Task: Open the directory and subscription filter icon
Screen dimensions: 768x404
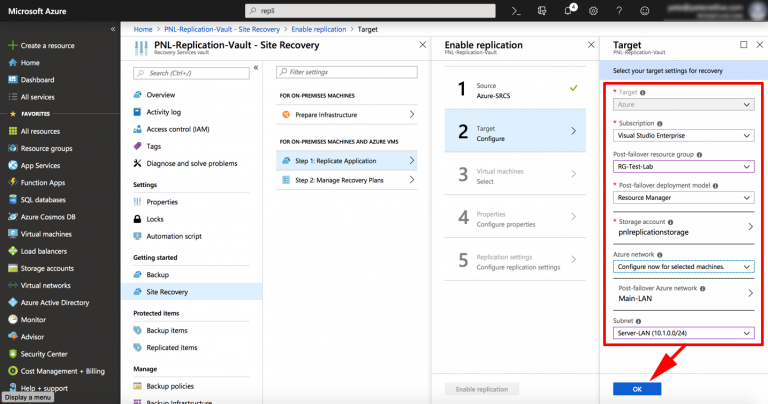Action: point(542,11)
